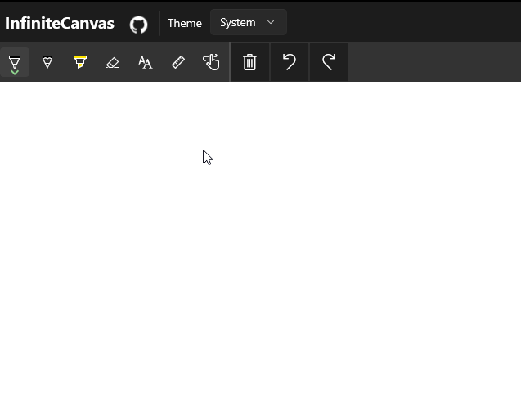Select the pencil tool
Image resolution: width=521 pixels, height=420 pixels.
click(47, 62)
